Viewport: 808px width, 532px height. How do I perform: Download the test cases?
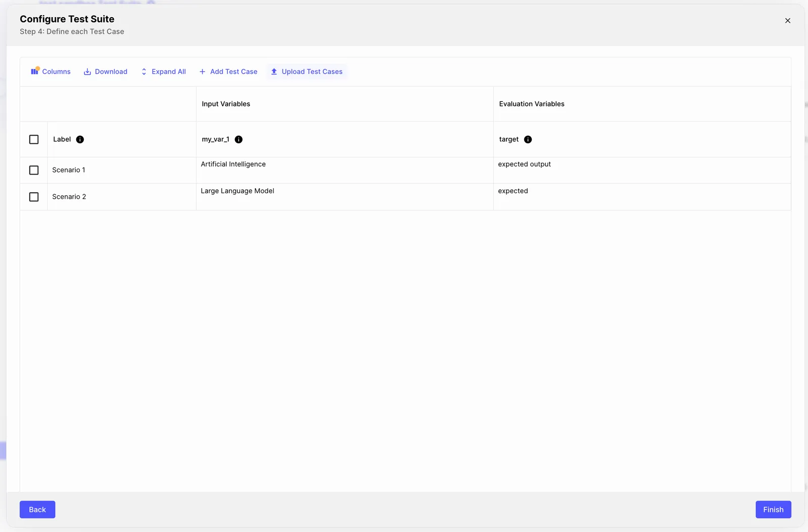click(106, 72)
